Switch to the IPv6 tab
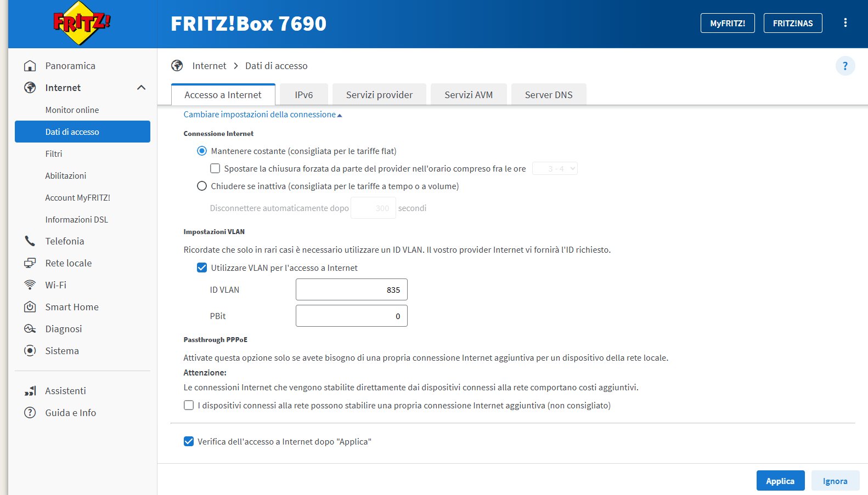The width and height of the screenshot is (868, 495). click(304, 94)
